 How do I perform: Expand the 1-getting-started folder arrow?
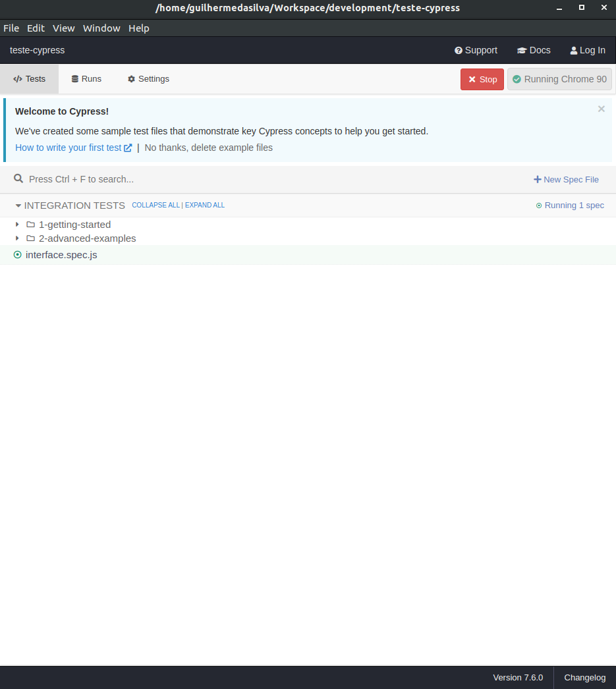click(17, 225)
